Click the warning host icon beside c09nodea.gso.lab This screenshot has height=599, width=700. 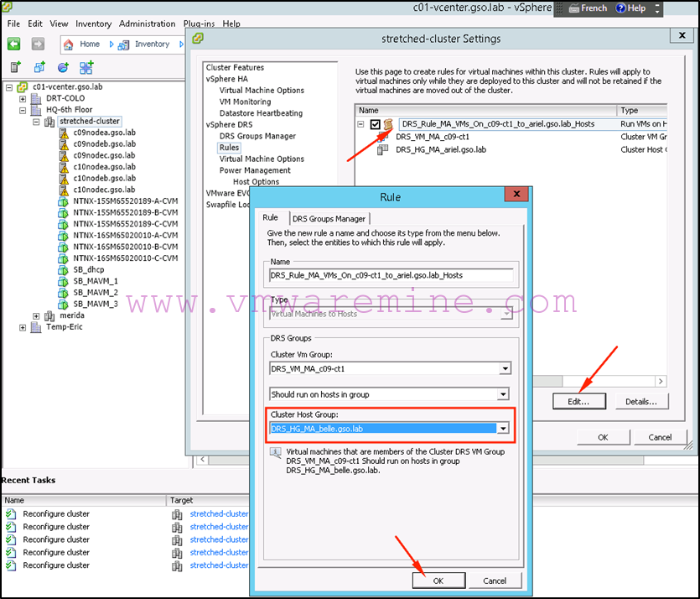coord(64,133)
